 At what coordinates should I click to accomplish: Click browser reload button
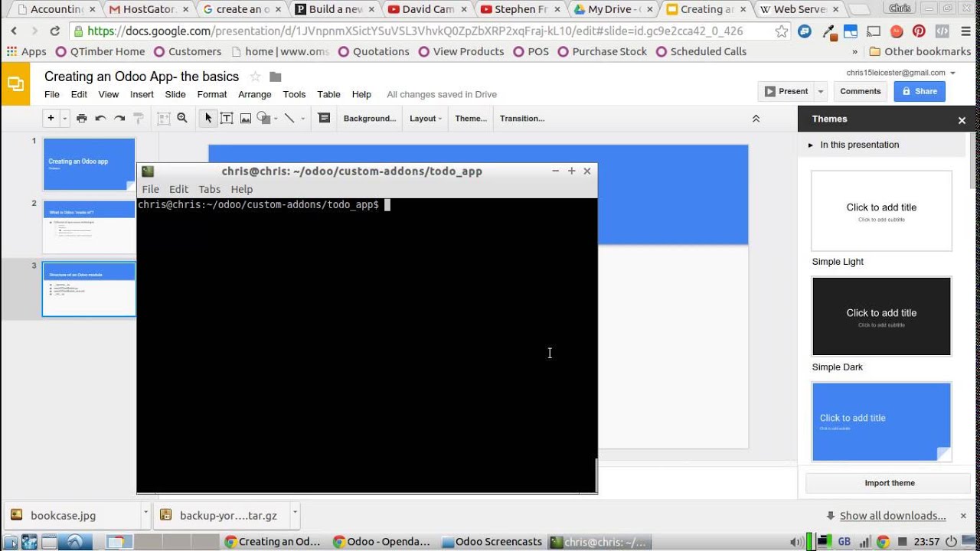(x=54, y=31)
